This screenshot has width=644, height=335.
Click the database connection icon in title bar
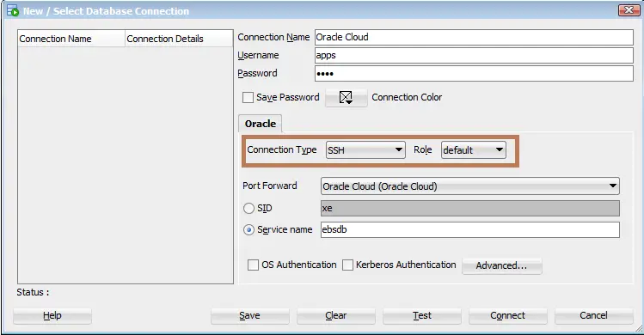pyautogui.click(x=13, y=10)
